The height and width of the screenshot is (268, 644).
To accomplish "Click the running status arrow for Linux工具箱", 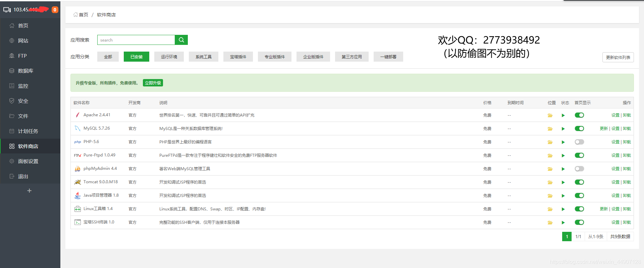I will [x=563, y=209].
